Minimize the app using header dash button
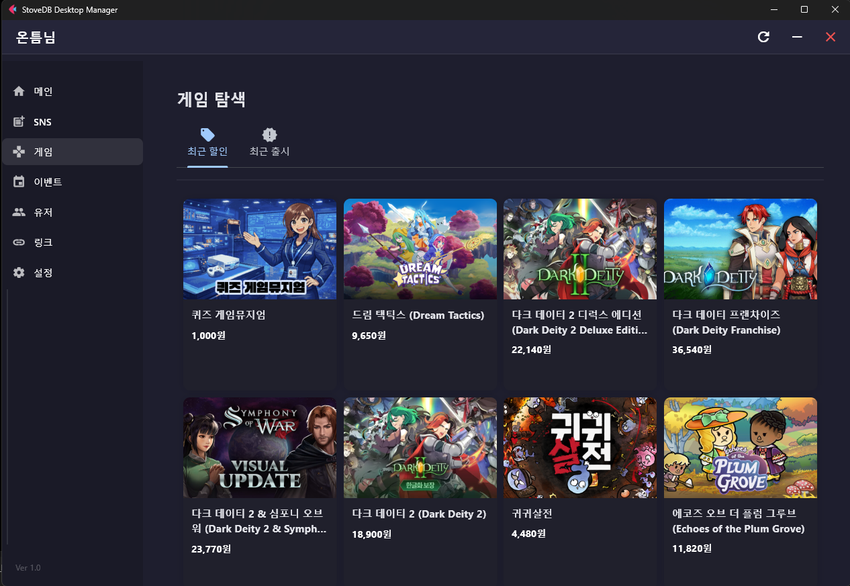Image resolution: width=850 pixels, height=586 pixels. click(x=797, y=37)
